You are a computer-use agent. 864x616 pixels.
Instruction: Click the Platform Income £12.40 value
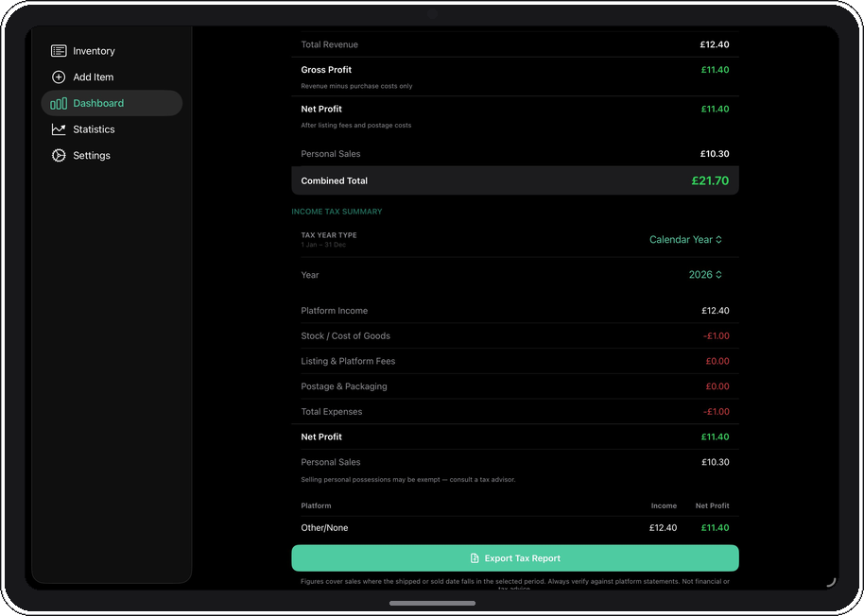click(716, 311)
